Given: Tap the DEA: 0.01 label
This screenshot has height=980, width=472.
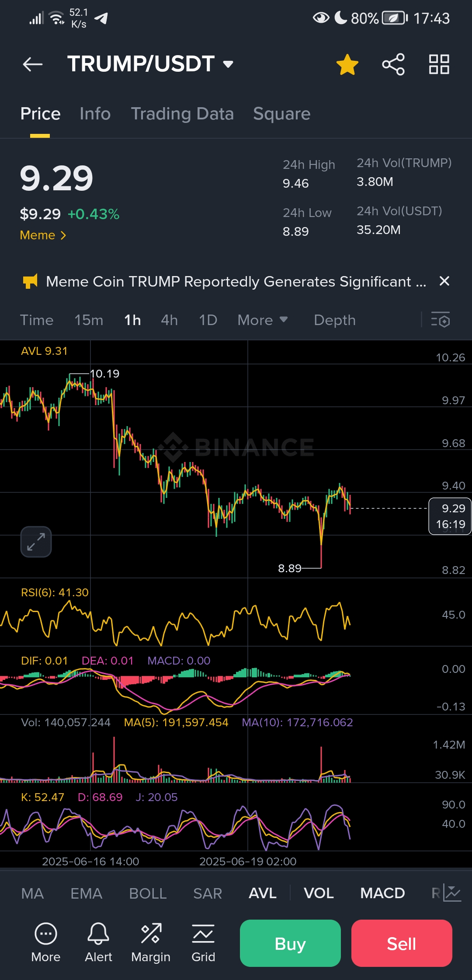Looking at the screenshot, I should (108, 661).
